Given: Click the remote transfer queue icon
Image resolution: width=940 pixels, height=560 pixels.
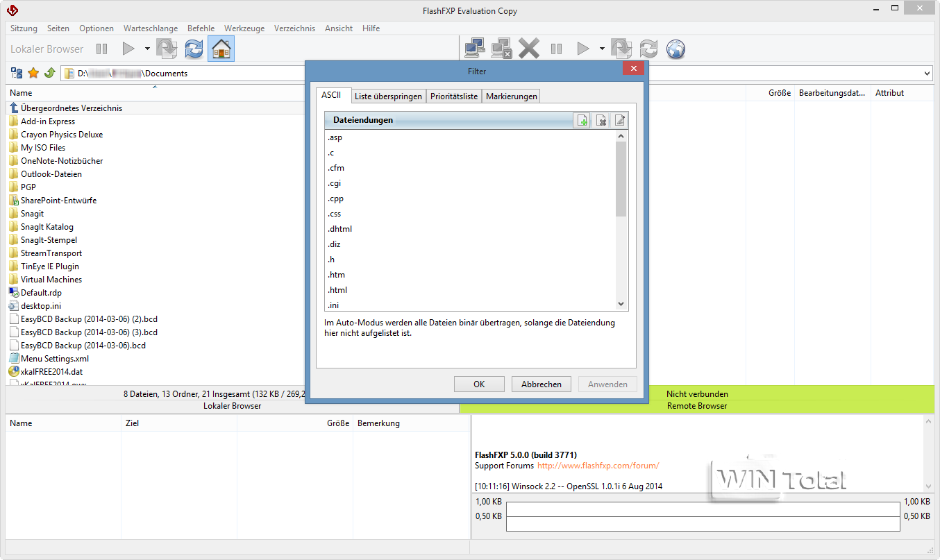Looking at the screenshot, I should [621, 49].
